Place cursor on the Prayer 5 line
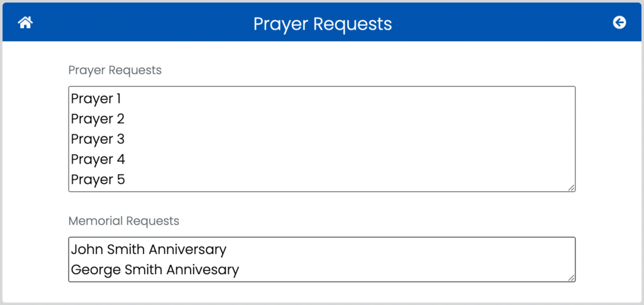Viewport: 644px width, 305px height. coord(97,179)
